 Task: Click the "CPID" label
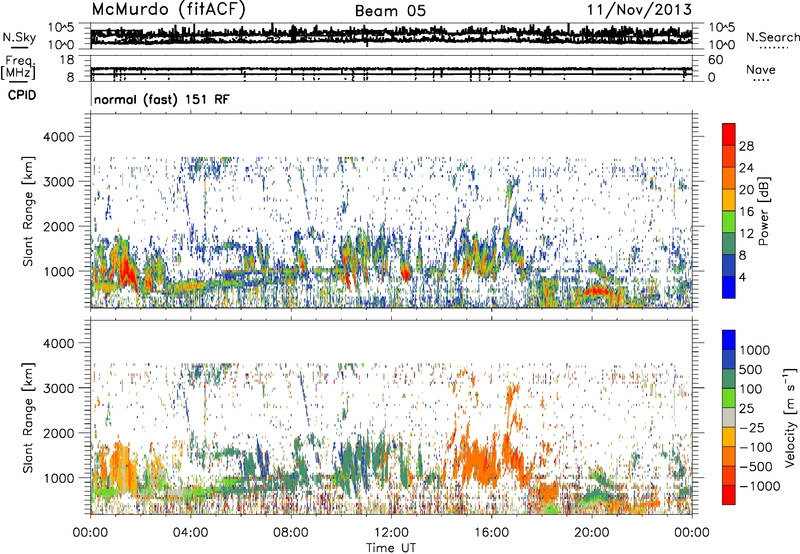point(22,95)
